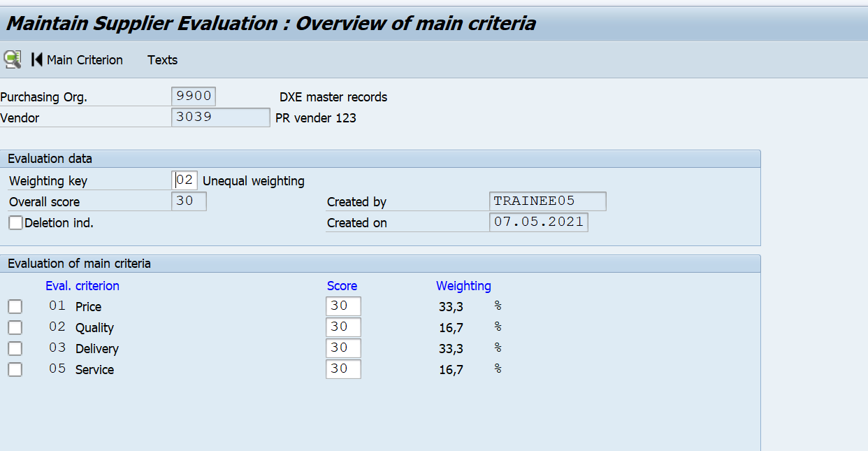Click the 'Eval. criterion' column header
Screen dimensions: 868x451
[82, 286]
